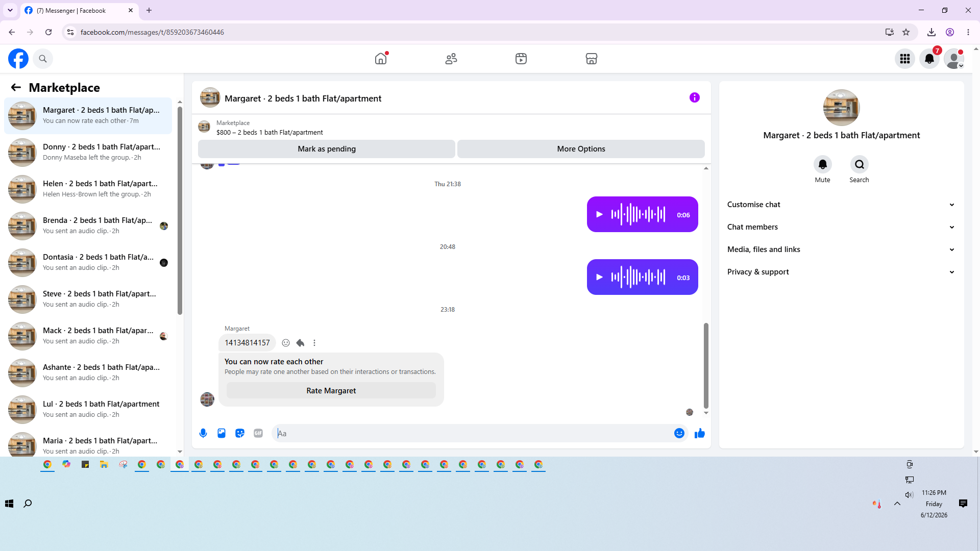This screenshot has height=551, width=980.
Task: Reply to the 14134814157 message
Action: 300,343
